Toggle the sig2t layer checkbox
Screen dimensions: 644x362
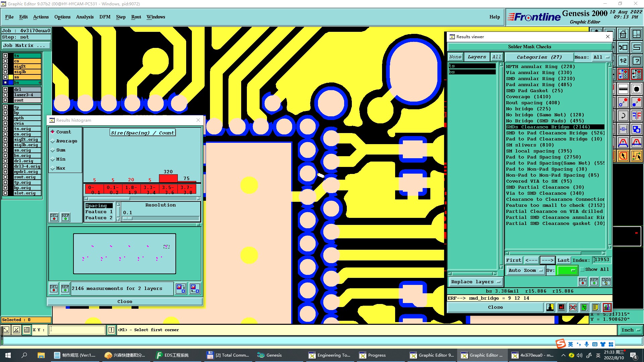pyautogui.click(x=5, y=66)
